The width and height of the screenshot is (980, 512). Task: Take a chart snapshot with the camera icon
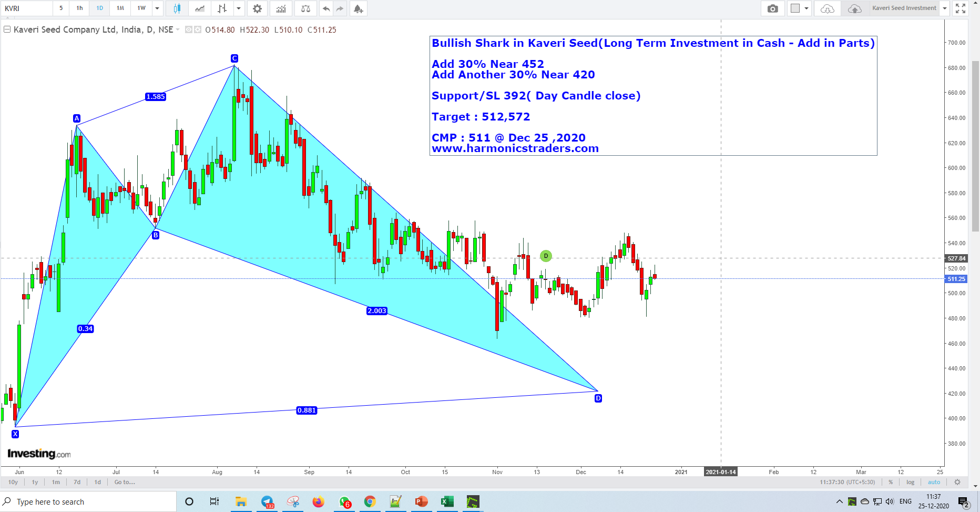point(772,8)
